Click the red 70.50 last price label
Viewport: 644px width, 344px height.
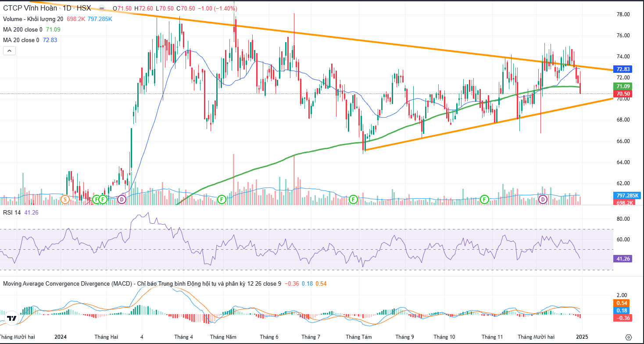[x=623, y=94]
